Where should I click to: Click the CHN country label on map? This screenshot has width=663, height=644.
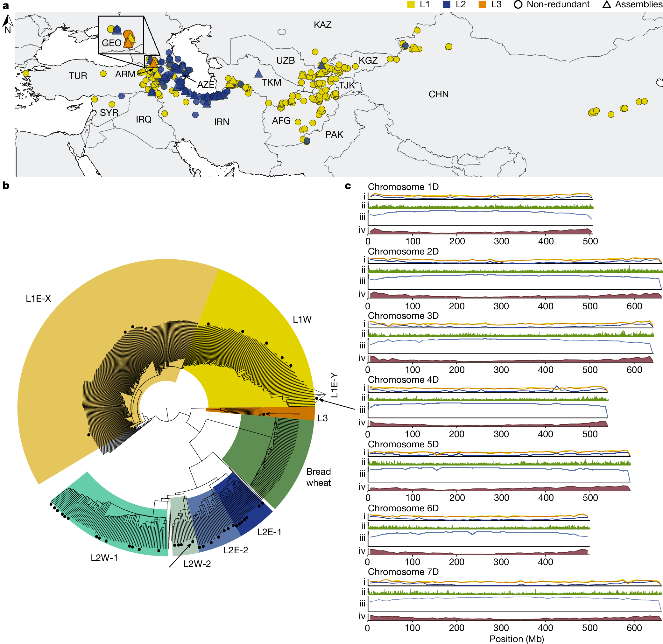tap(438, 94)
